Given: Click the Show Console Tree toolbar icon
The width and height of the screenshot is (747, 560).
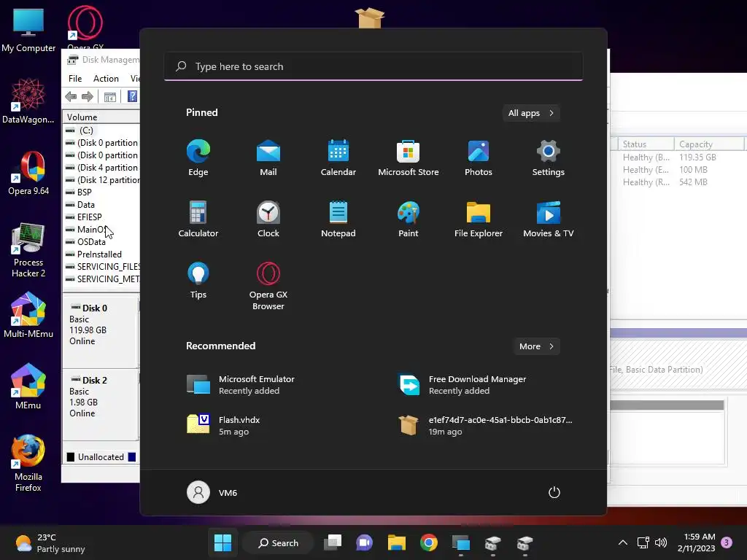Looking at the screenshot, I should pos(110,97).
